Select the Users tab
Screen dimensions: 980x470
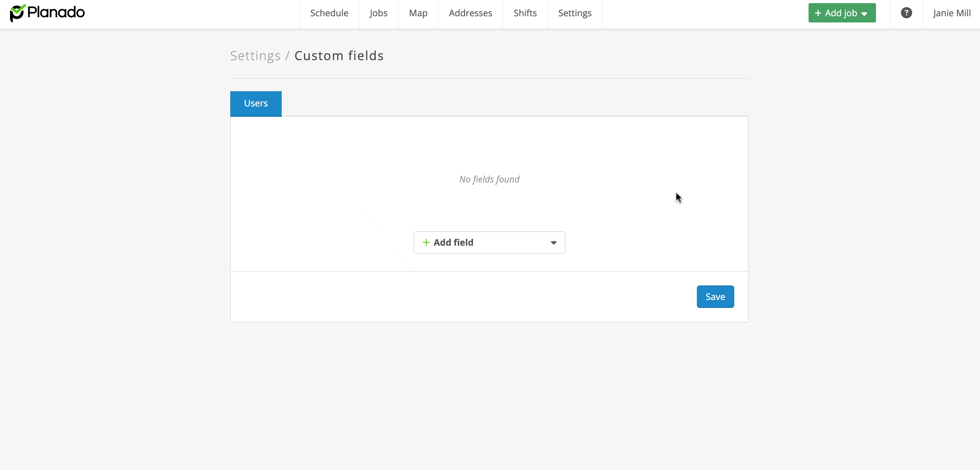pos(256,103)
